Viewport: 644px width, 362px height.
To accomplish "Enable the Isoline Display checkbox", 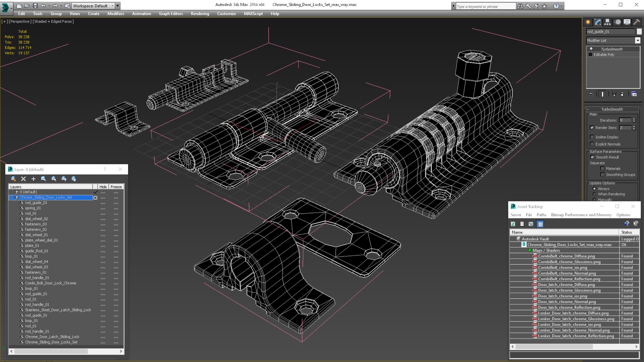I will click(x=592, y=137).
